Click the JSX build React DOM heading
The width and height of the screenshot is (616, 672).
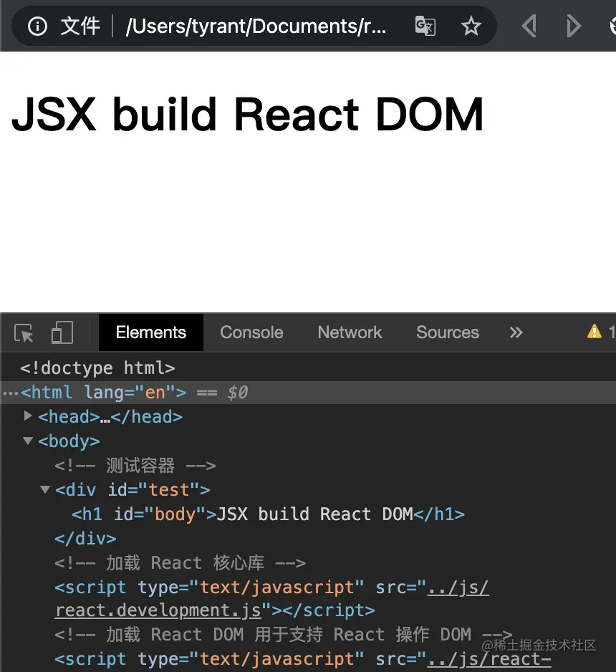click(x=248, y=114)
